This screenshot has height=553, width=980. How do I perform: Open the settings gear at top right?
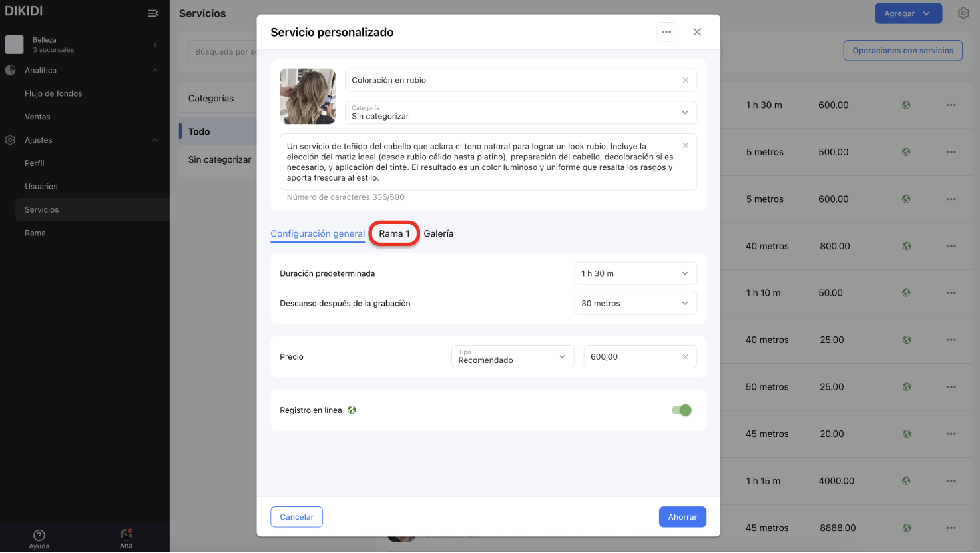pos(963,13)
